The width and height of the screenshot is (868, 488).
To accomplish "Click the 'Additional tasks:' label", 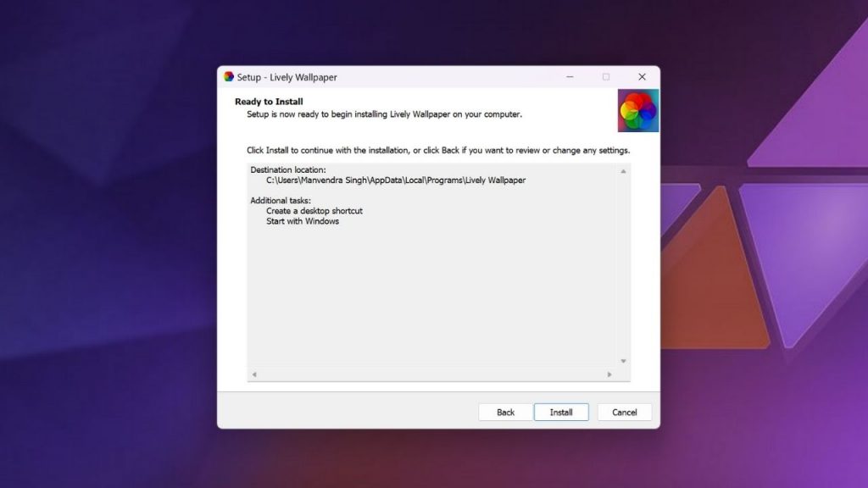I will [281, 201].
